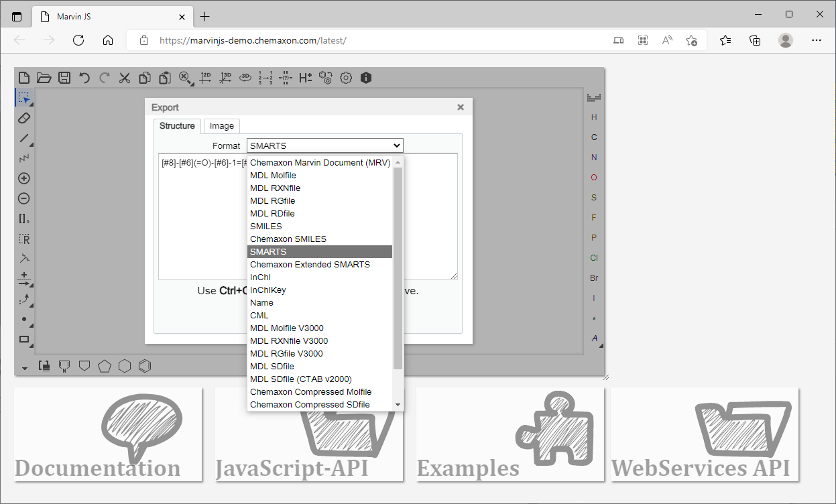
Task: Click the About info hexagon icon
Action: [x=366, y=78]
